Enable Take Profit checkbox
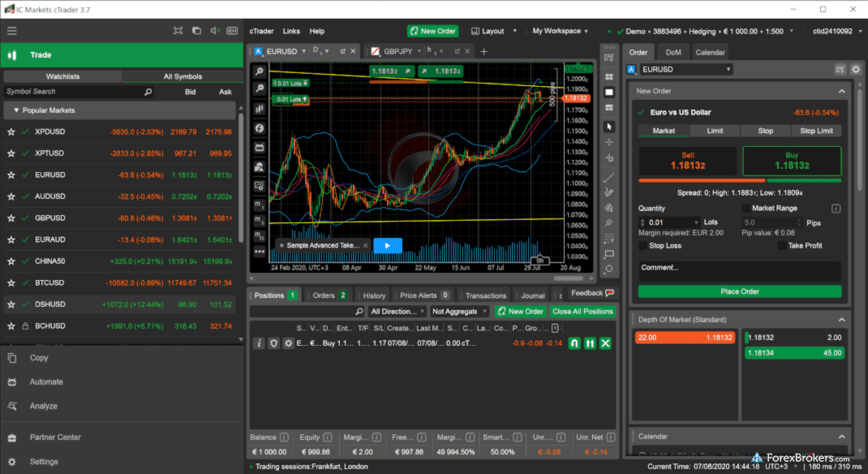 pos(782,246)
